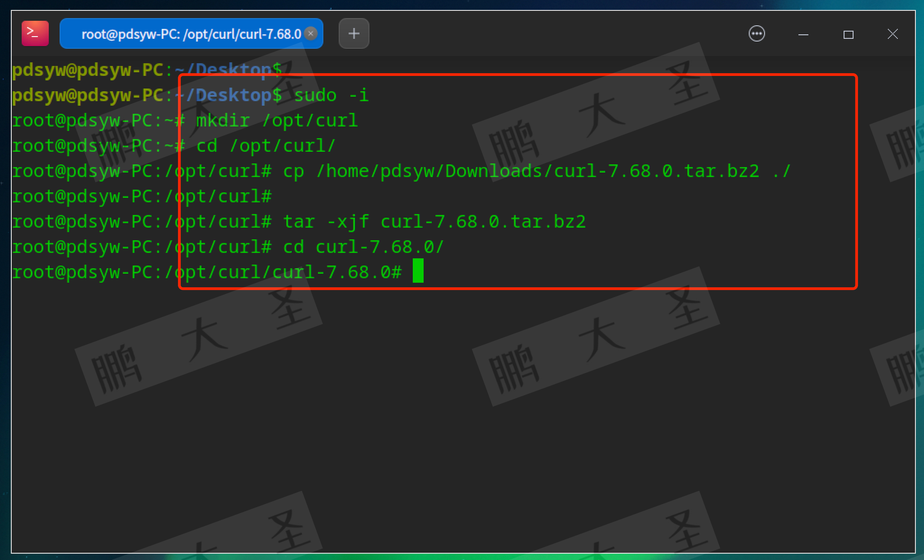Click the red terminal app icon
Screen dimensions: 924x560
pyautogui.click(x=35, y=33)
